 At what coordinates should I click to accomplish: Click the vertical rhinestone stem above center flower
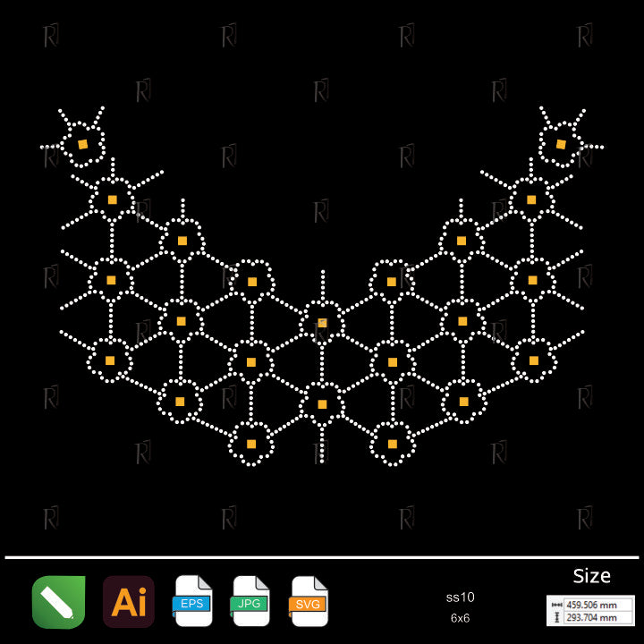(322, 284)
